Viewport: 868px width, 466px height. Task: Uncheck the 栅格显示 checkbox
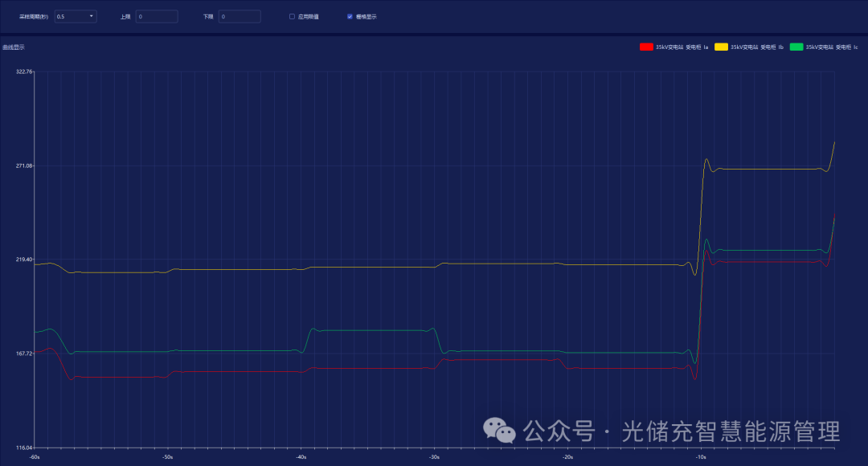[350, 17]
